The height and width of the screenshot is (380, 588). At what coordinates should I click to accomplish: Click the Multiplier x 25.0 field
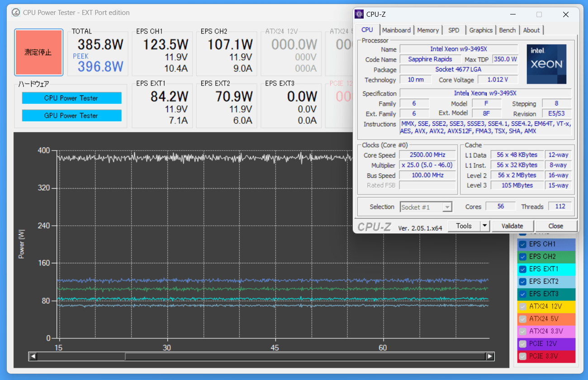point(427,165)
